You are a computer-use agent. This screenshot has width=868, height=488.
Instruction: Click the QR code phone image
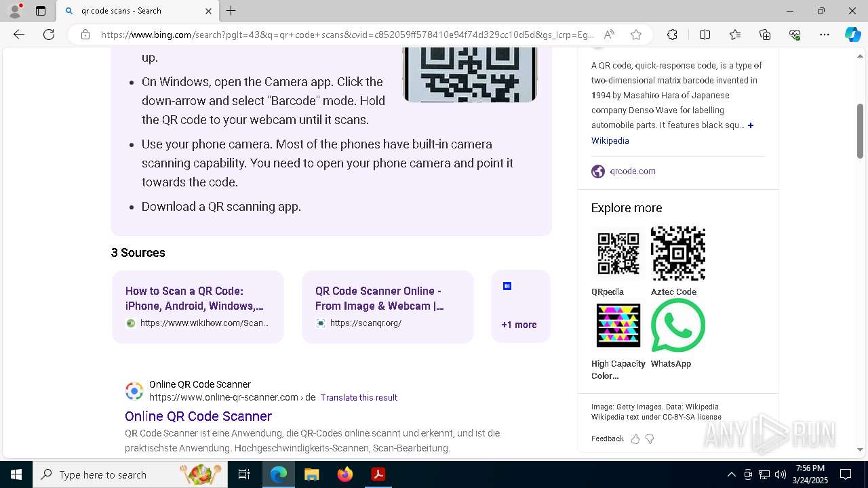469,75
